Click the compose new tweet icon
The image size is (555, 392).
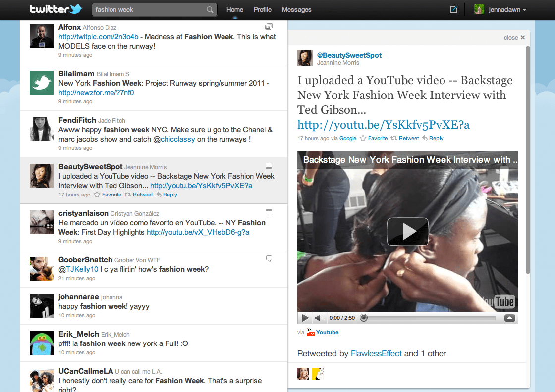pyautogui.click(x=453, y=9)
